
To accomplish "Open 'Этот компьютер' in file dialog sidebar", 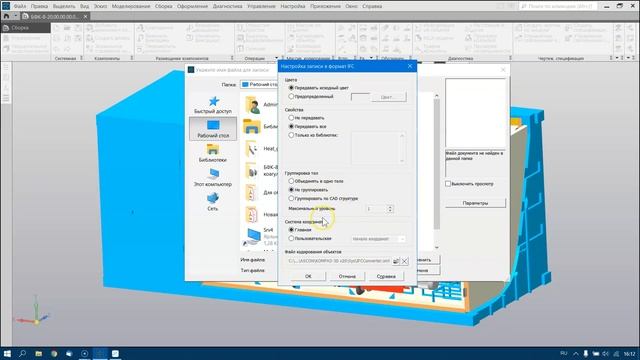I will [213, 178].
